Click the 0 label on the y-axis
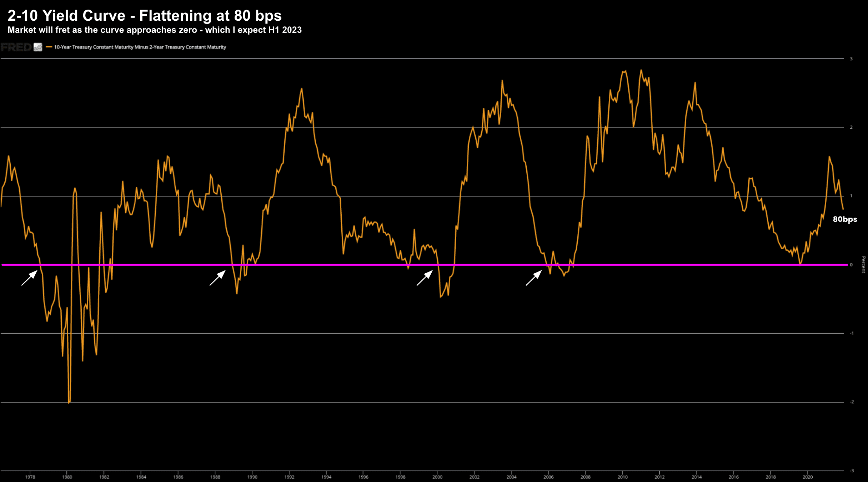This screenshot has height=482, width=868. [x=851, y=265]
